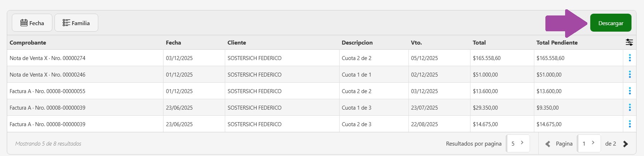Click the green Descargar button
The height and width of the screenshot is (156, 644).
pyautogui.click(x=611, y=23)
